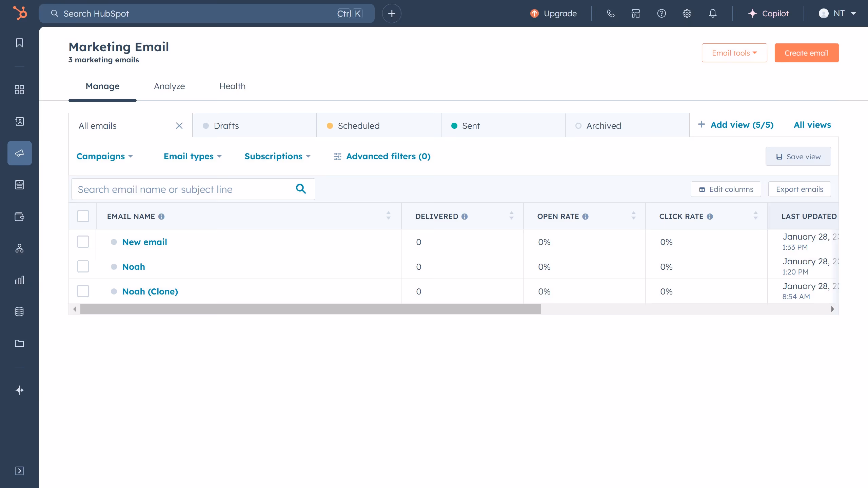Open the Marketplace store icon
The width and height of the screenshot is (868, 488).
click(636, 14)
